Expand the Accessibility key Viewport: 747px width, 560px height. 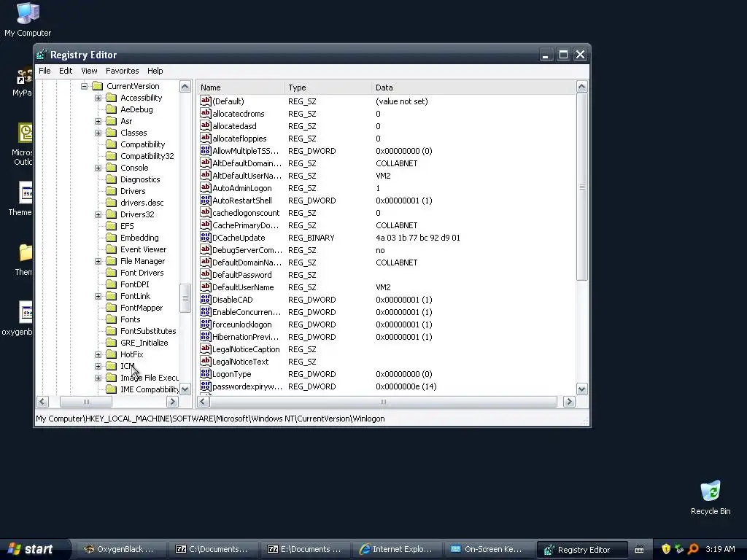(98, 98)
